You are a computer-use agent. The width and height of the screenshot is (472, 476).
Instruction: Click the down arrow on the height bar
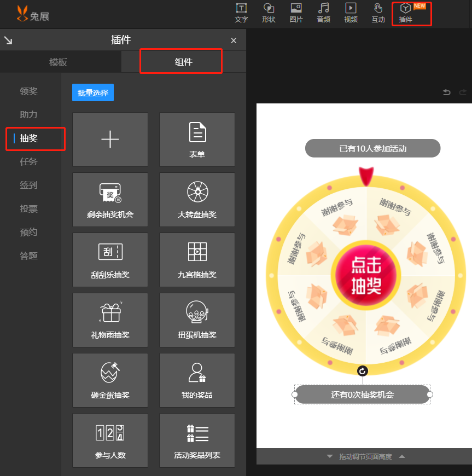coord(330,456)
